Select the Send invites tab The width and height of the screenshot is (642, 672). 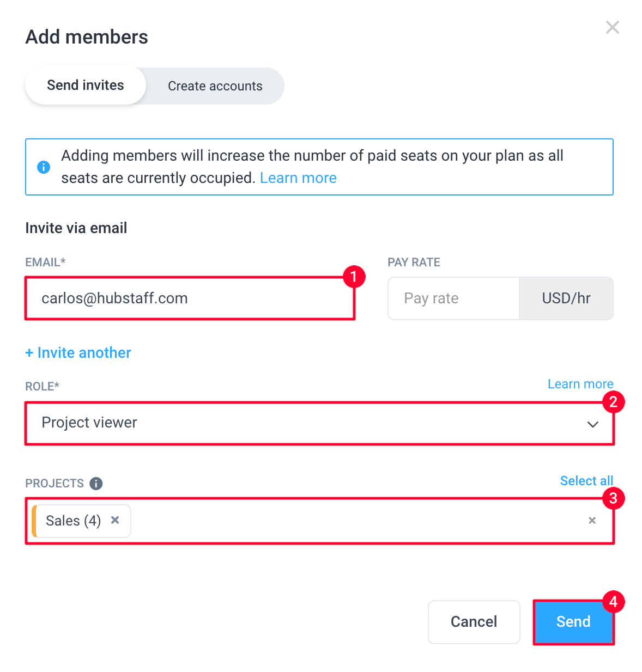(x=86, y=85)
